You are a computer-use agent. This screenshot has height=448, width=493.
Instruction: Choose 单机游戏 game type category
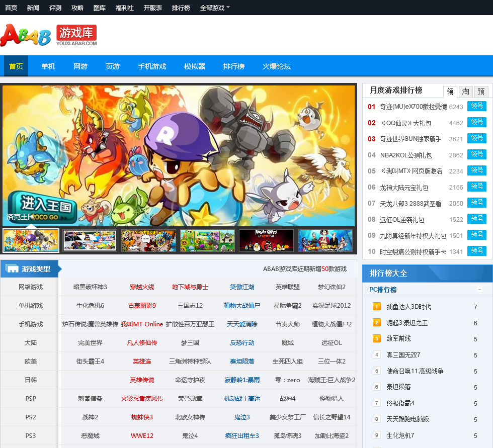click(31, 305)
